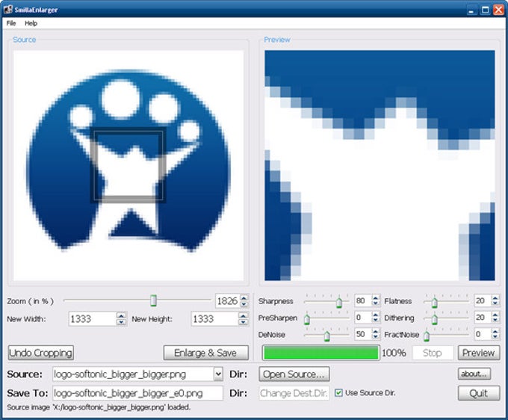
Task: Click the FractNoise value field
Action: [483, 334]
